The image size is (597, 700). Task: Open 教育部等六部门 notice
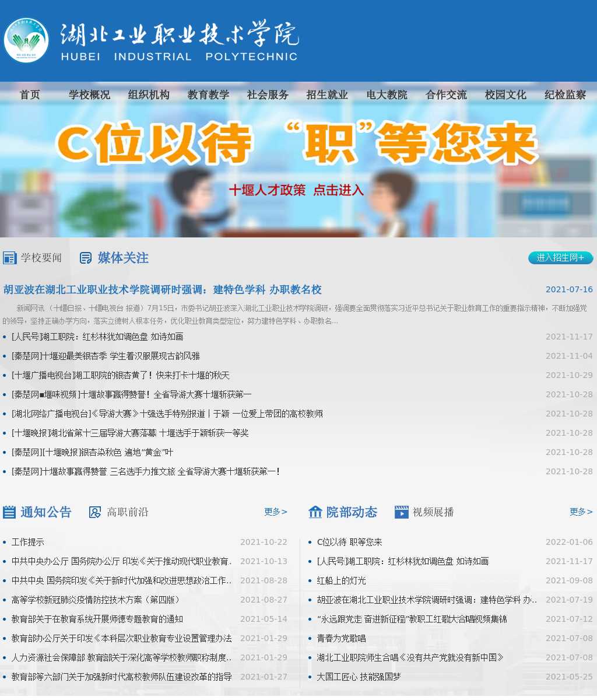click(x=122, y=677)
